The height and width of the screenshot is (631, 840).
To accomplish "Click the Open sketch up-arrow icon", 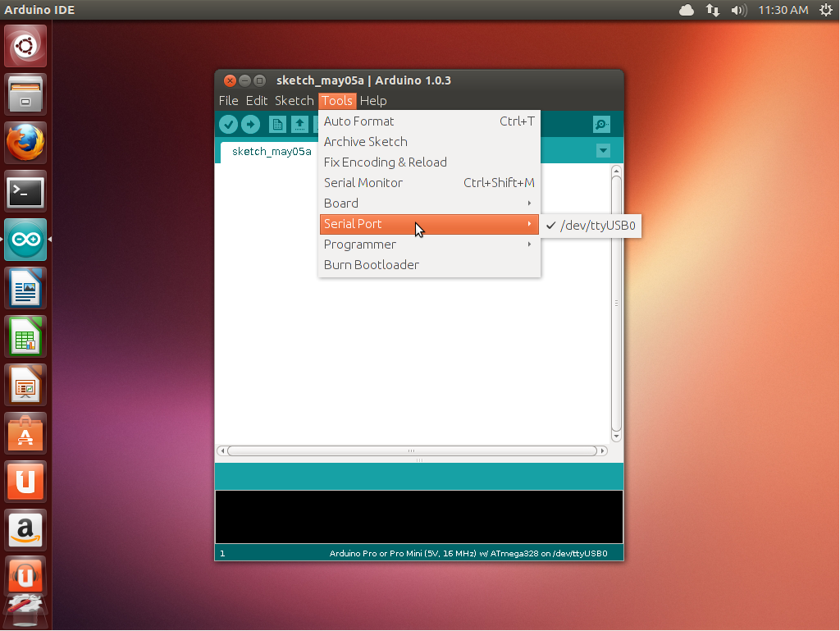I will click(299, 124).
